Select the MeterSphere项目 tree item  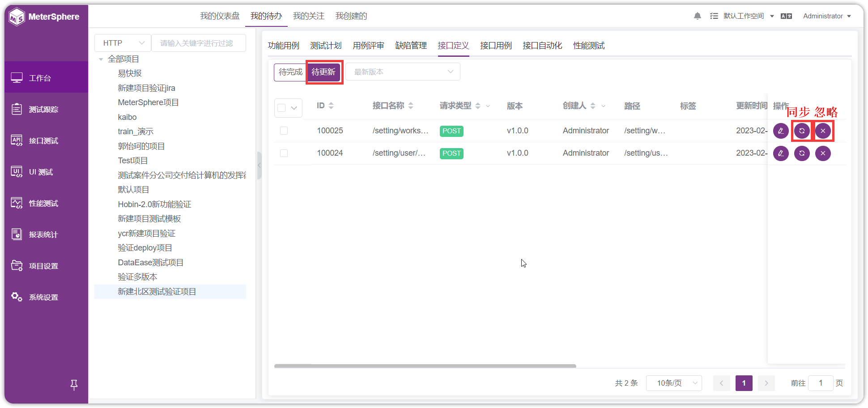pos(148,102)
